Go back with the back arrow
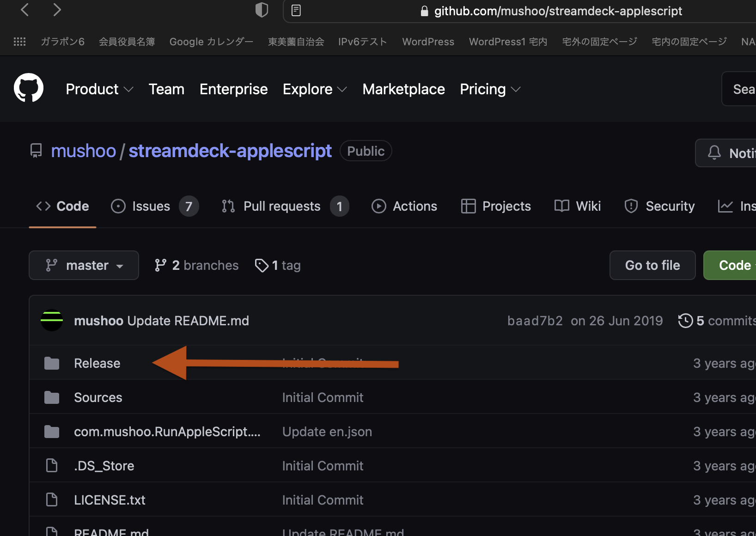 (x=25, y=10)
